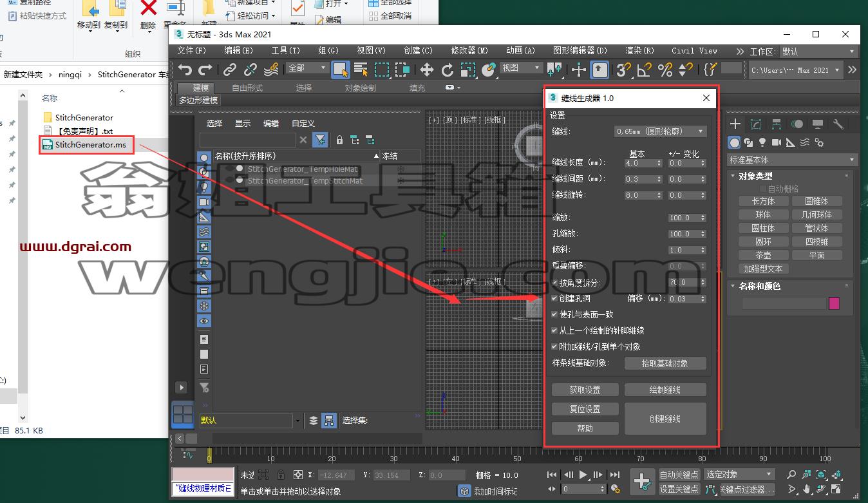The width and height of the screenshot is (868, 503).
Task: Open the 文件(F) menu
Action: click(192, 50)
